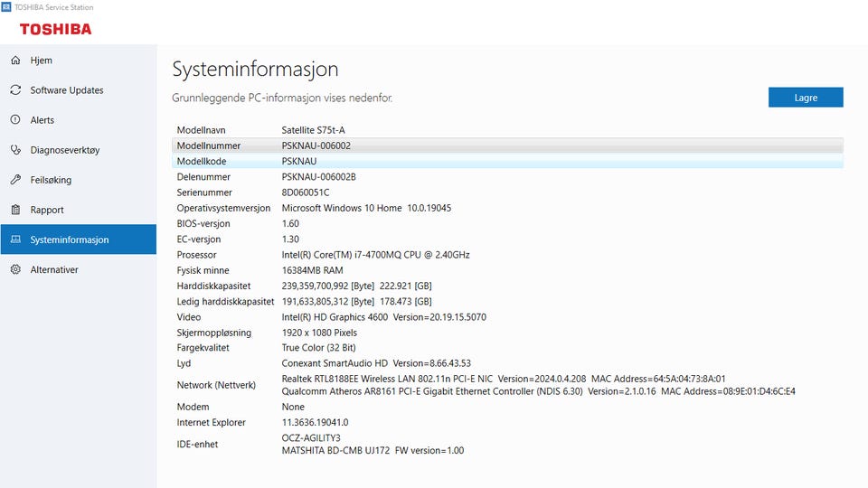The width and height of the screenshot is (868, 488).
Task: Open the Rapport section
Action: [x=79, y=210]
